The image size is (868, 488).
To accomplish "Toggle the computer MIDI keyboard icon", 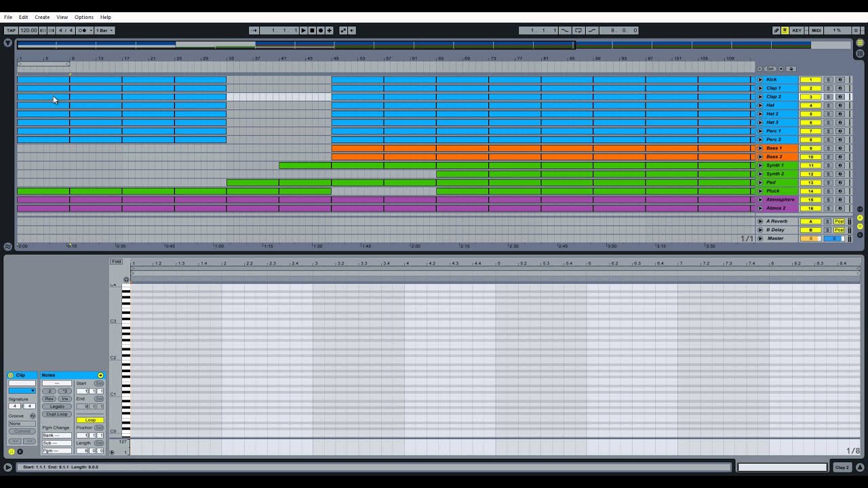I will click(x=785, y=30).
